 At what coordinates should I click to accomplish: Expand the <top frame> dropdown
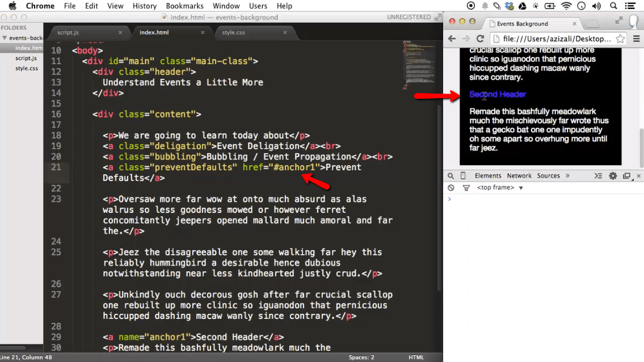tap(499, 187)
